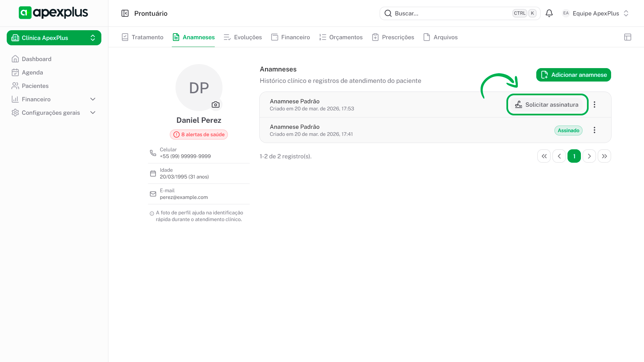This screenshot has height=362, width=644.
Task: Open options menu for first Anamnese Padrão
Action: (x=594, y=105)
